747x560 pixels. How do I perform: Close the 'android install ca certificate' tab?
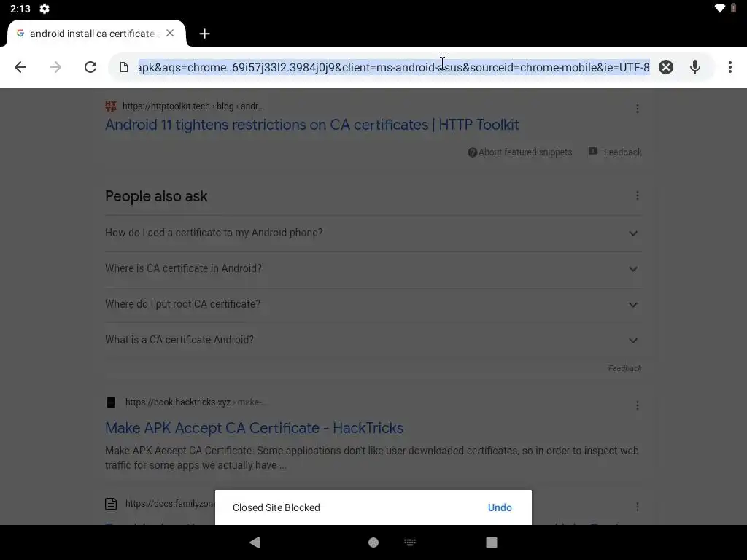170,34
